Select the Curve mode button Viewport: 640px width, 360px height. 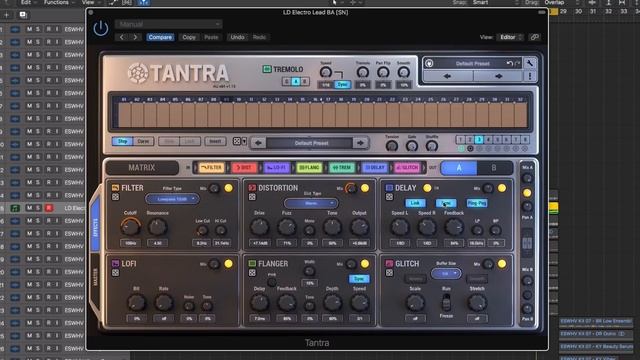pos(143,141)
